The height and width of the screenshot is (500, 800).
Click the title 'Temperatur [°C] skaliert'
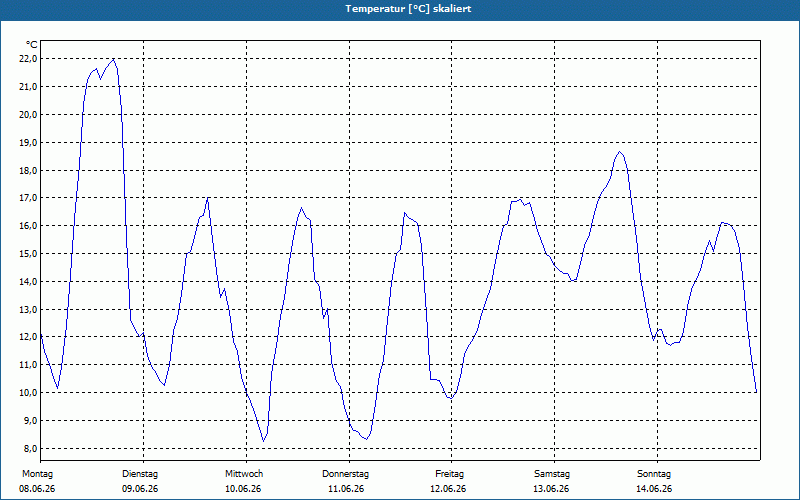(x=408, y=9)
